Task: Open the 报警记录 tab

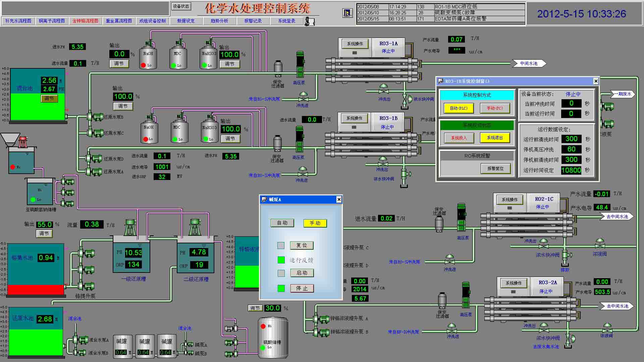Action: [253, 21]
